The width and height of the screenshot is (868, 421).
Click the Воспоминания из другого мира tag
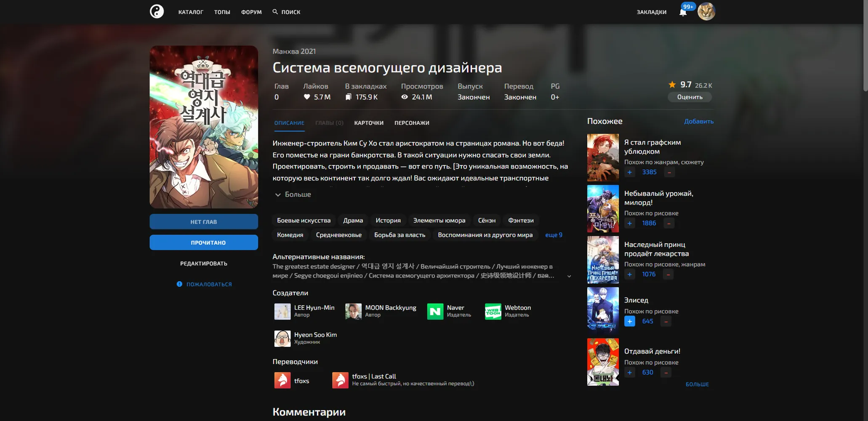point(485,235)
